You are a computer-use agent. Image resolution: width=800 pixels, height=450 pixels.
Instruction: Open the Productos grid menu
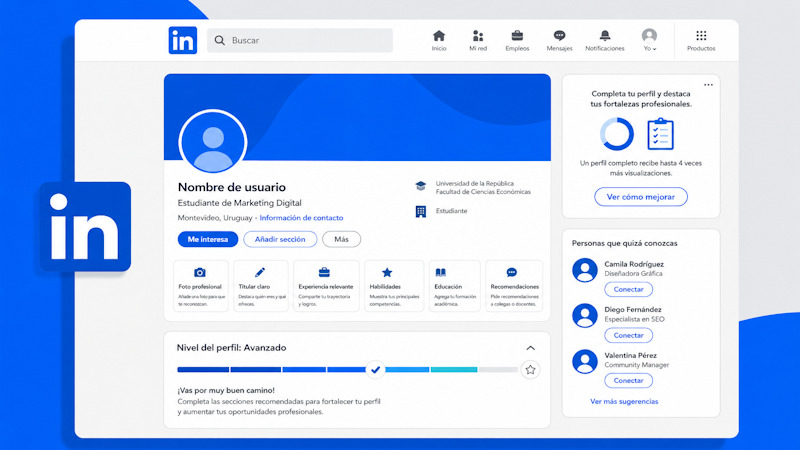[x=701, y=40]
